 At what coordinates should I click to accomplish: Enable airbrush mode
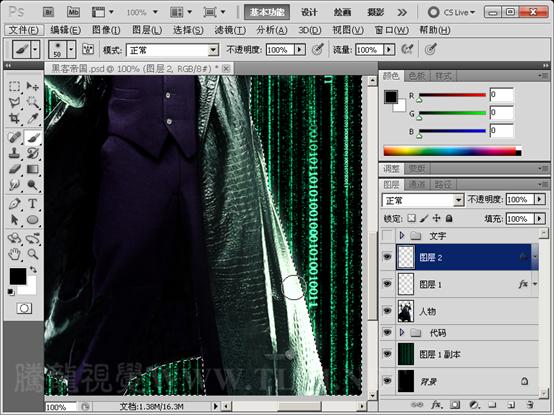pyautogui.click(x=407, y=49)
